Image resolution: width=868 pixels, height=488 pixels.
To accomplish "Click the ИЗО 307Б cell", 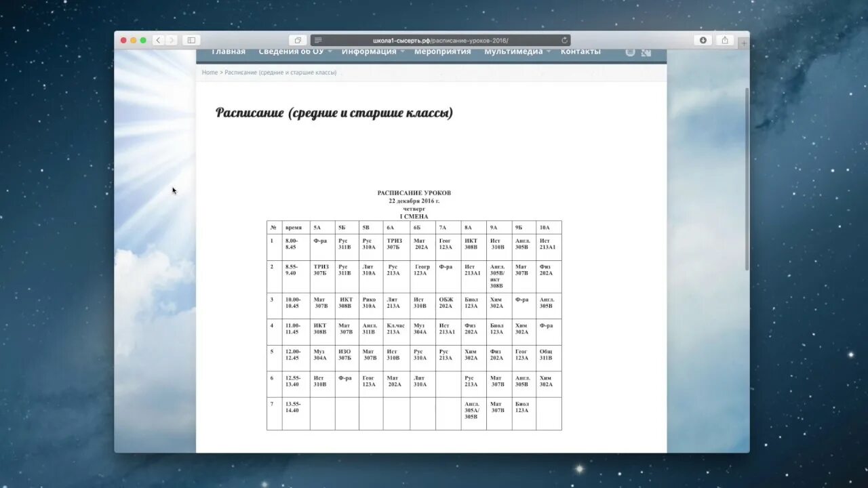I will (x=347, y=358).
